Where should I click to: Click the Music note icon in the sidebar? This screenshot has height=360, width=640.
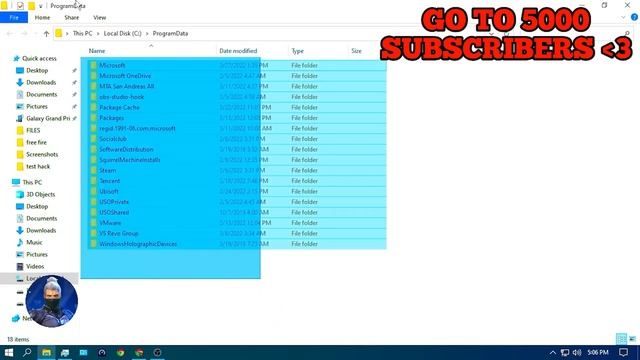point(20,242)
